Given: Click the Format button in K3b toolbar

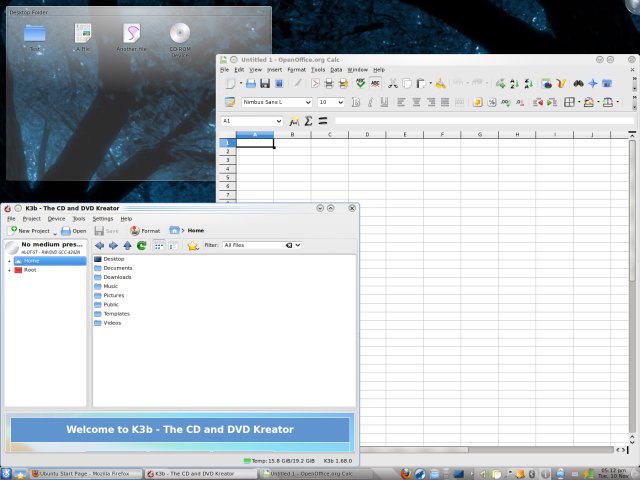Looking at the screenshot, I should pyautogui.click(x=145, y=231).
